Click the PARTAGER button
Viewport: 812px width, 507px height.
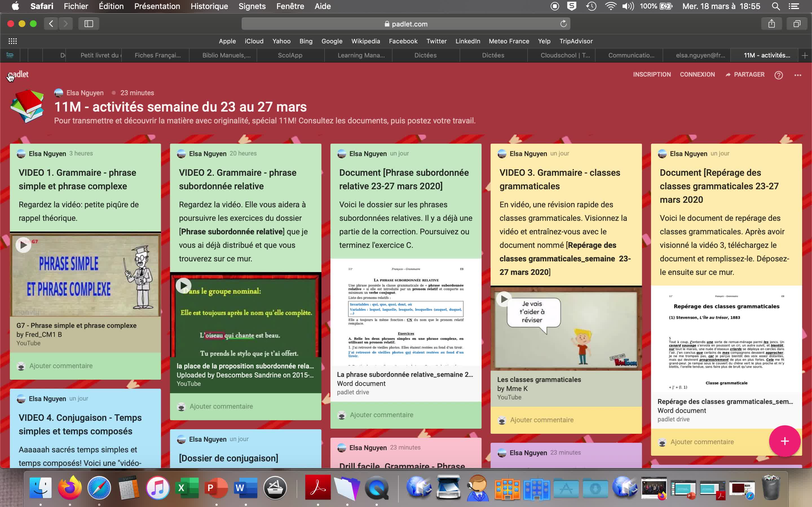click(745, 74)
